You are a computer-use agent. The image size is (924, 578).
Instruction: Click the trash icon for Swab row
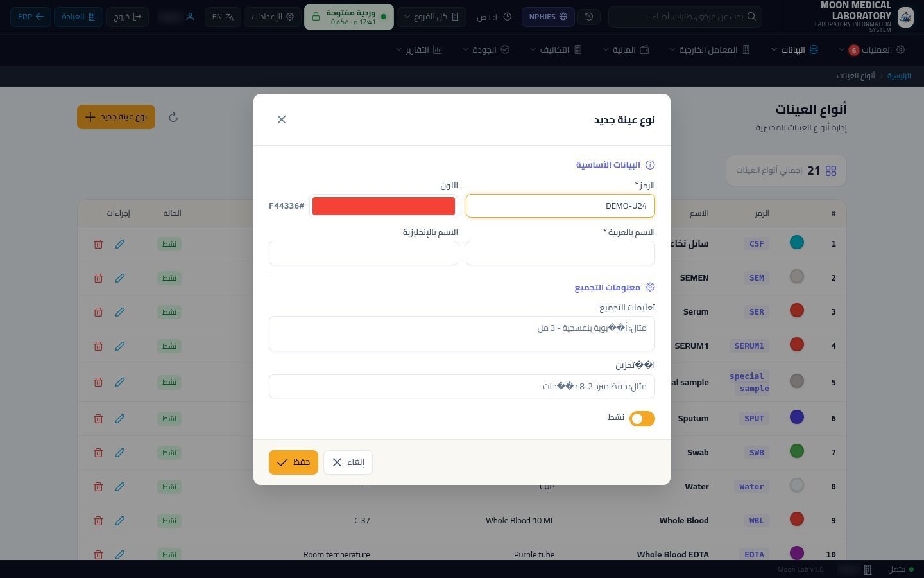pos(98,453)
